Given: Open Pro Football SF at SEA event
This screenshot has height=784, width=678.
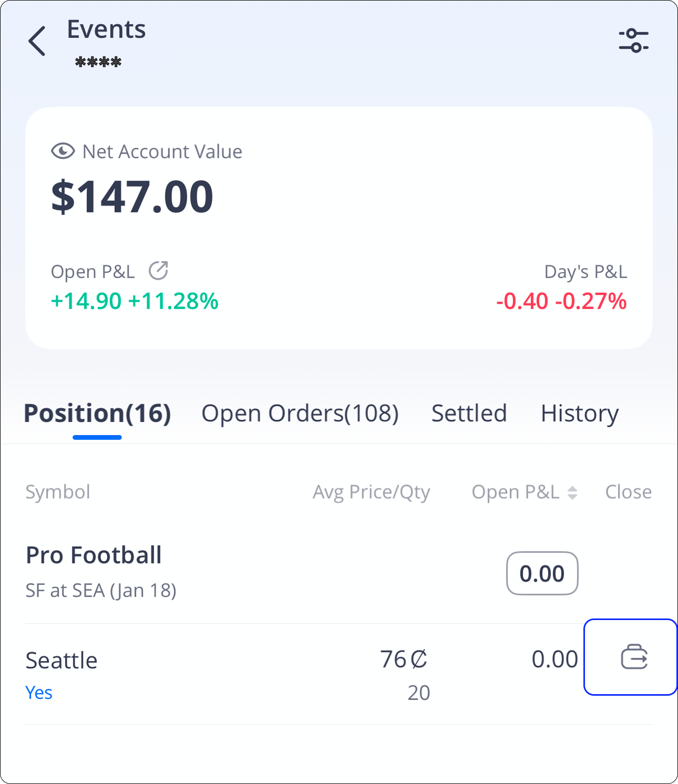Looking at the screenshot, I should click(x=100, y=571).
